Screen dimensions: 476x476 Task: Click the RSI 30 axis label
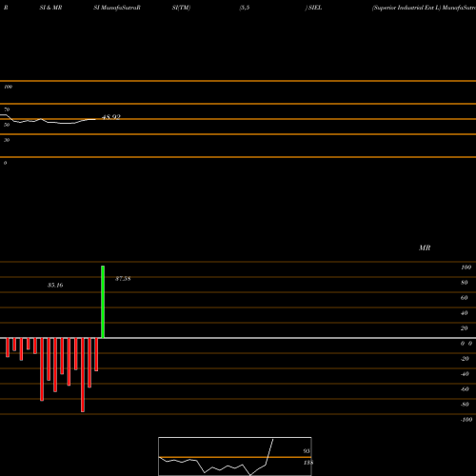7,140
